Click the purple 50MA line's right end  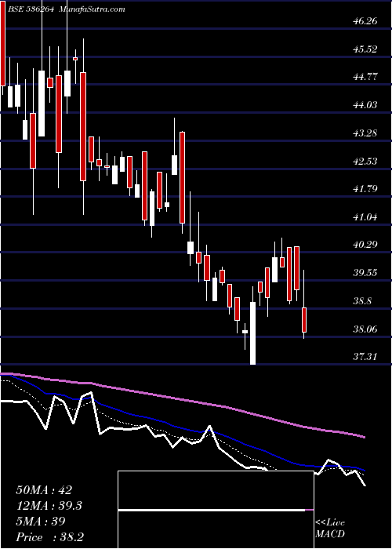(x=365, y=437)
